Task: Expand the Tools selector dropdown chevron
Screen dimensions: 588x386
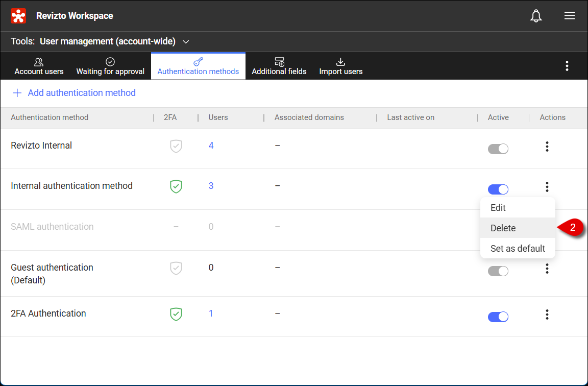Action: tap(186, 42)
